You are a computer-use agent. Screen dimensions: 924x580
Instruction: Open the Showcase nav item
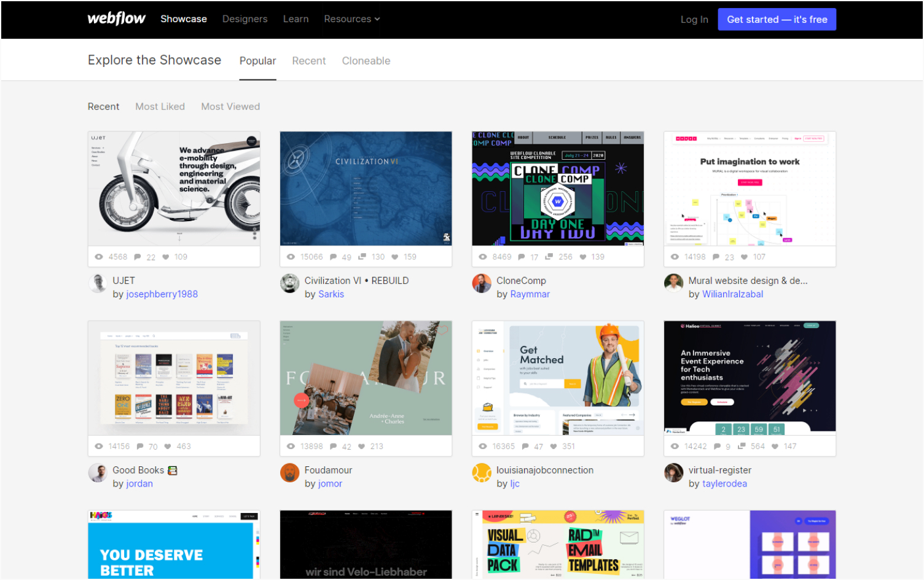coord(184,19)
